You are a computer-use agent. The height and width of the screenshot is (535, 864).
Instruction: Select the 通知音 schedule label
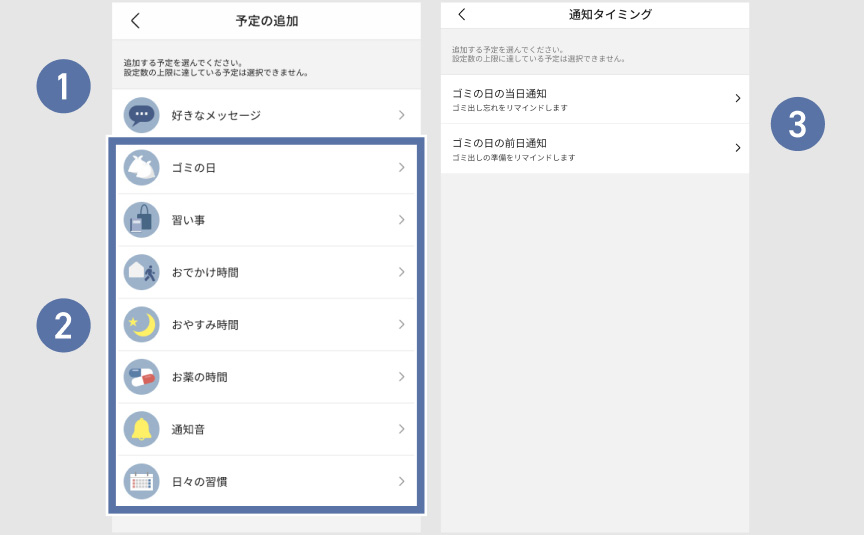[188, 430]
